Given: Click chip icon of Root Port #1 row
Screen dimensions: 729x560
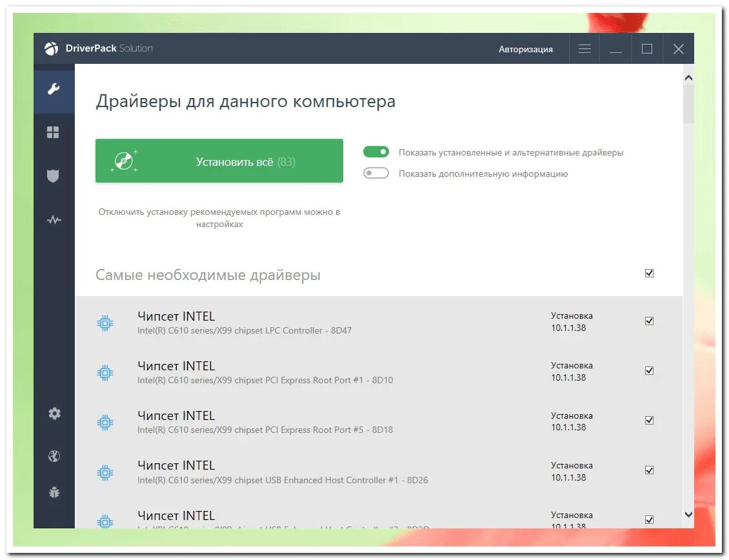Looking at the screenshot, I should [x=105, y=372].
